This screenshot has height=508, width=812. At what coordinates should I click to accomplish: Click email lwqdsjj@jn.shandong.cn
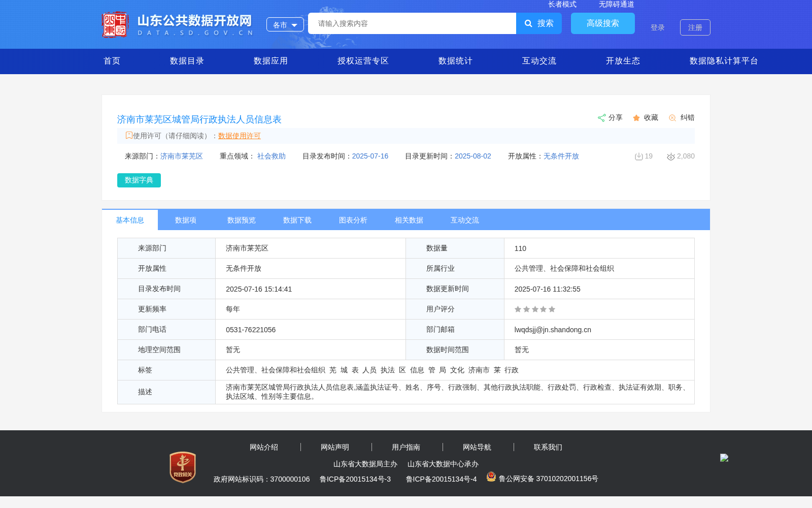coord(553,330)
